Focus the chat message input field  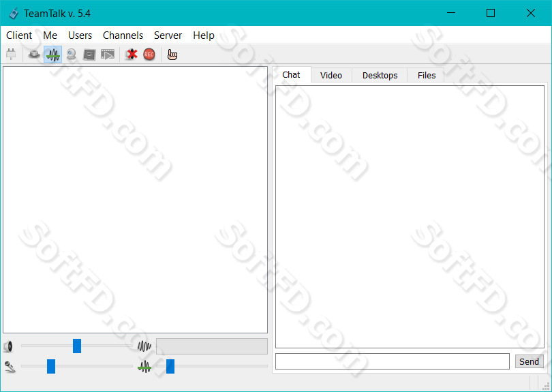[x=392, y=361]
